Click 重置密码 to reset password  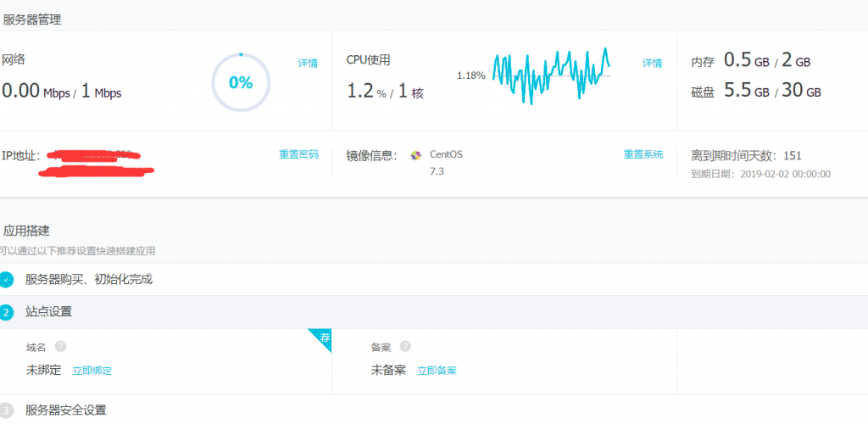[x=298, y=154]
